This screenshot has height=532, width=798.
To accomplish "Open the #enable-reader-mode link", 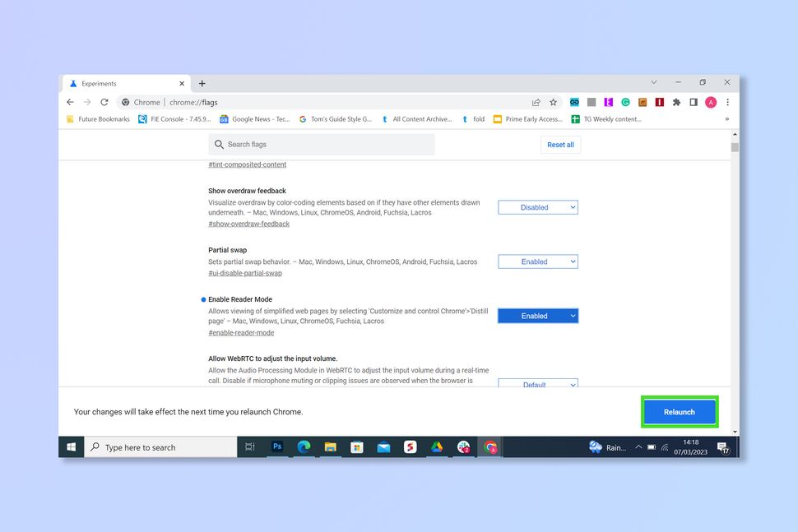I will point(240,332).
